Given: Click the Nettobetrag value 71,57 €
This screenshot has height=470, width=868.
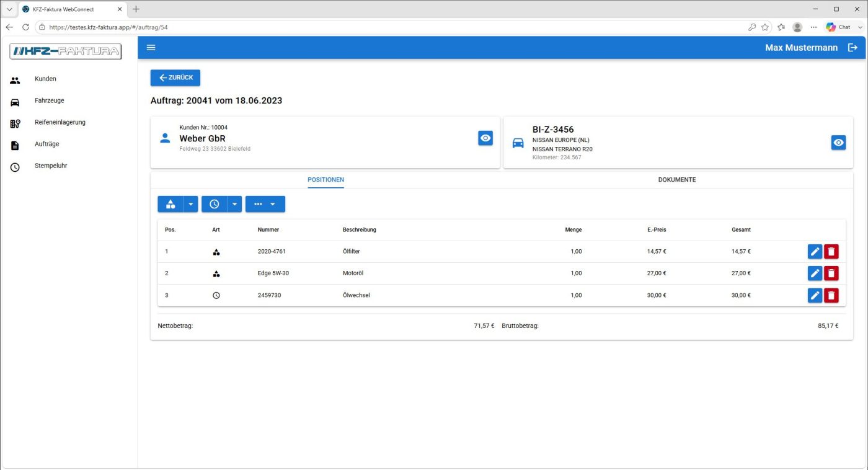Looking at the screenshot, I should 484,326.
